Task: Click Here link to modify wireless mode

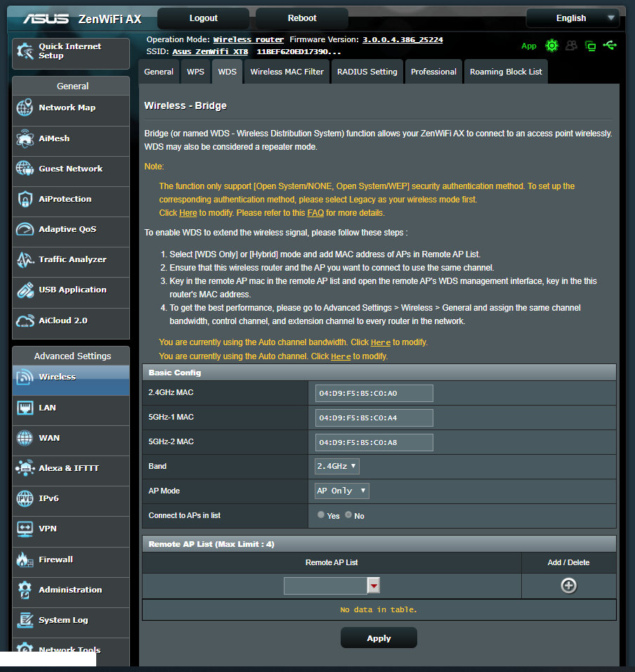Action: 188,212
